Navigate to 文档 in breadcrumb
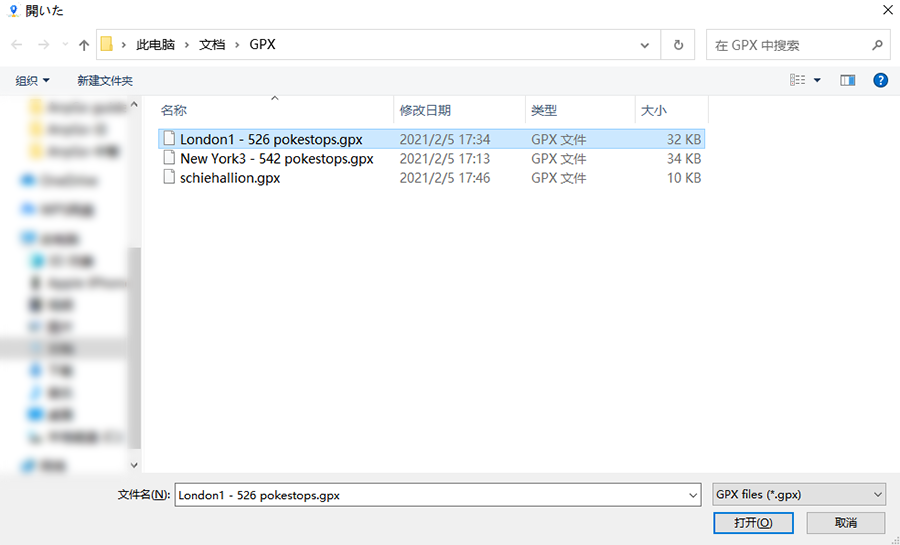 click(212, 45)
